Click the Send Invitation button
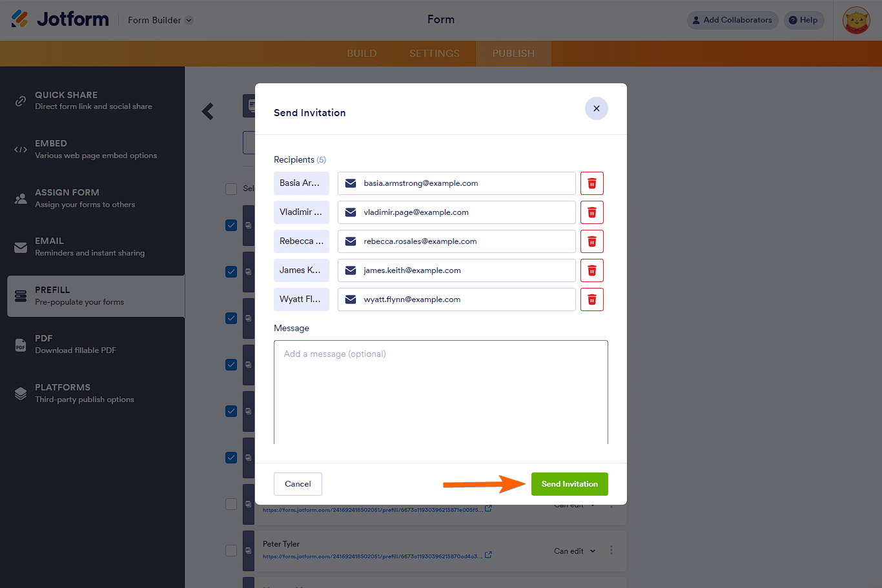This screenshot has width=882, height=588. pyautogui.click(x=569, y=484)
